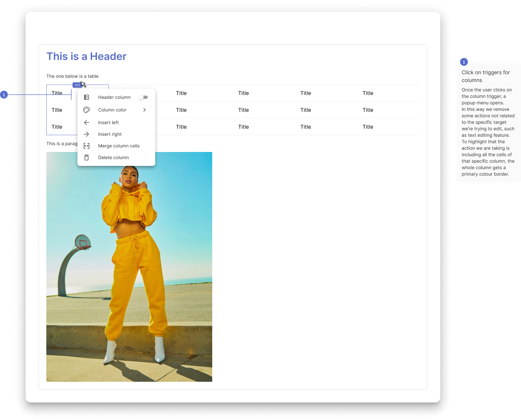Screen dimensions: 521x420
Task: Click the bottom row Title cell in last column
Action: point(368,127)
